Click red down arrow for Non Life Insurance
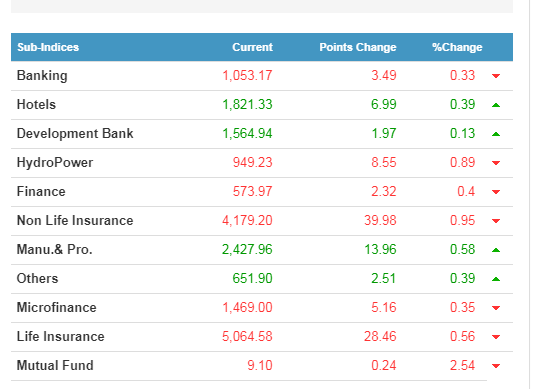Image resolution: width=538 pixels, height=389 pixels. 496,221
